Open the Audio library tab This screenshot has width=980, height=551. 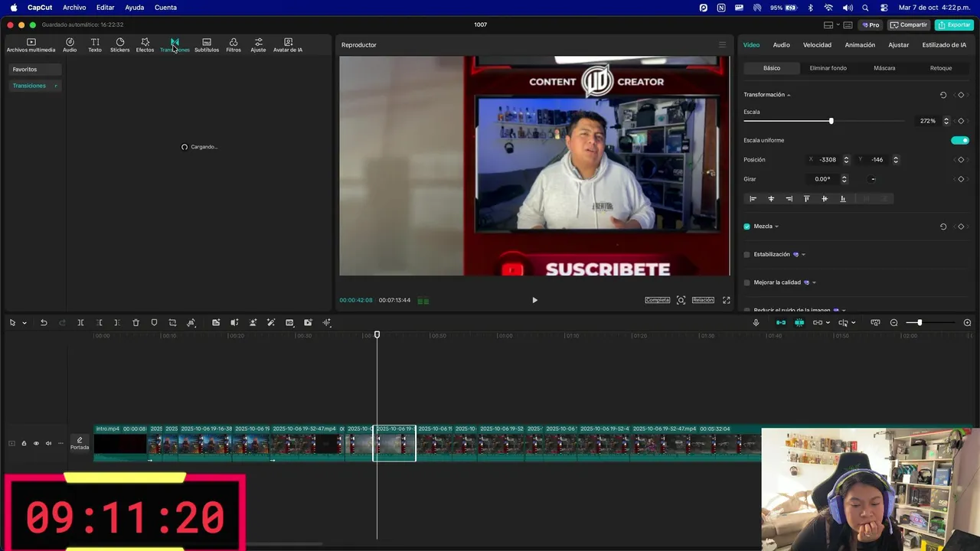[70, 45]
